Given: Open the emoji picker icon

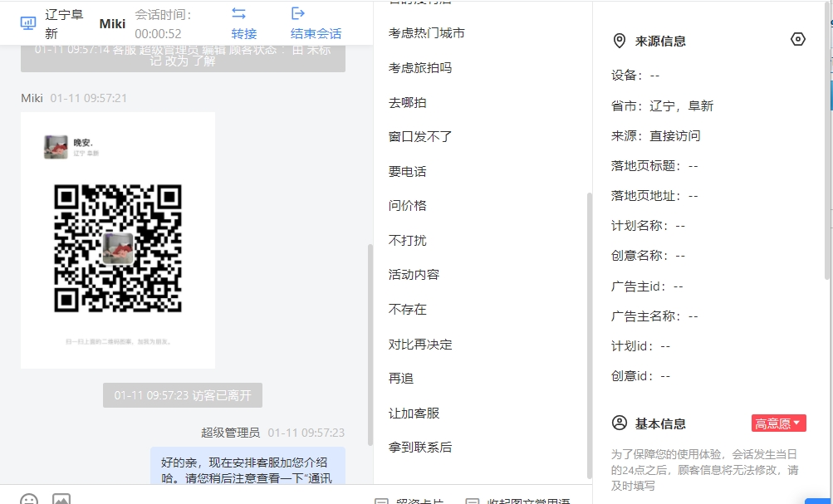Looking at the screenshot, I should point(29,499).
